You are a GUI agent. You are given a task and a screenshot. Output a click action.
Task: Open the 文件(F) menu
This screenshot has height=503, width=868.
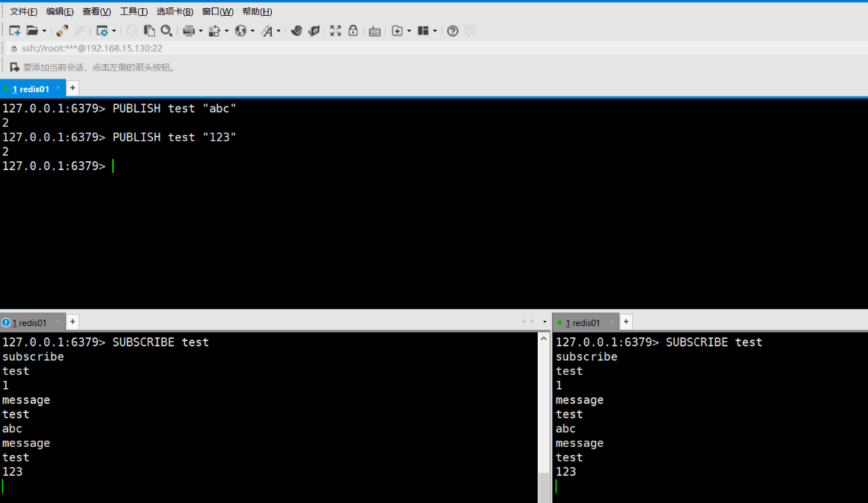pos(23,11)
